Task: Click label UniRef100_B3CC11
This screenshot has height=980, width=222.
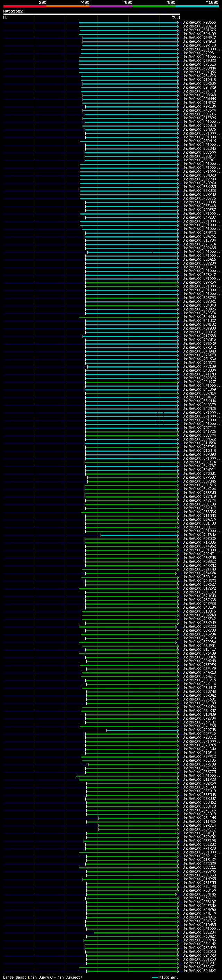Action: (199, 868)
